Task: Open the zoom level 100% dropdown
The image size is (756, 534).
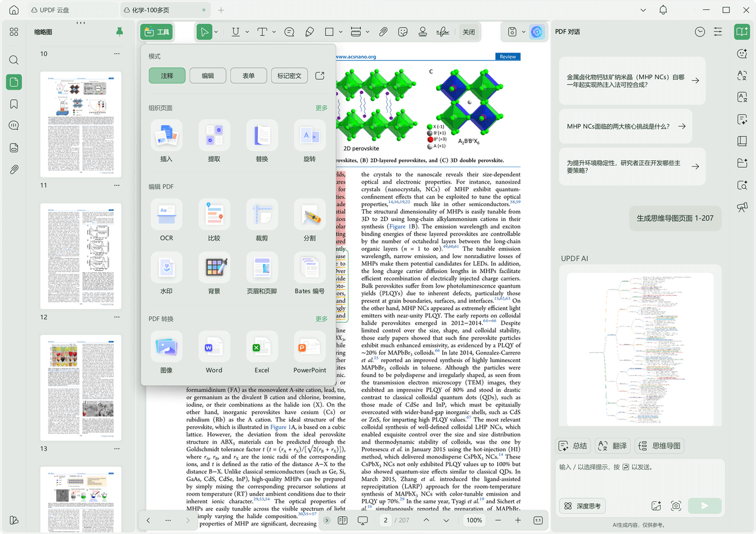Action: tap(474, 520)
